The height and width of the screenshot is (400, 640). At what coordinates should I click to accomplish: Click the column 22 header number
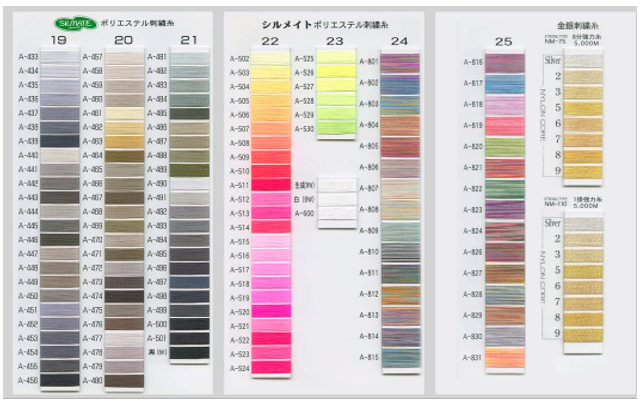(x=269, y=40)
